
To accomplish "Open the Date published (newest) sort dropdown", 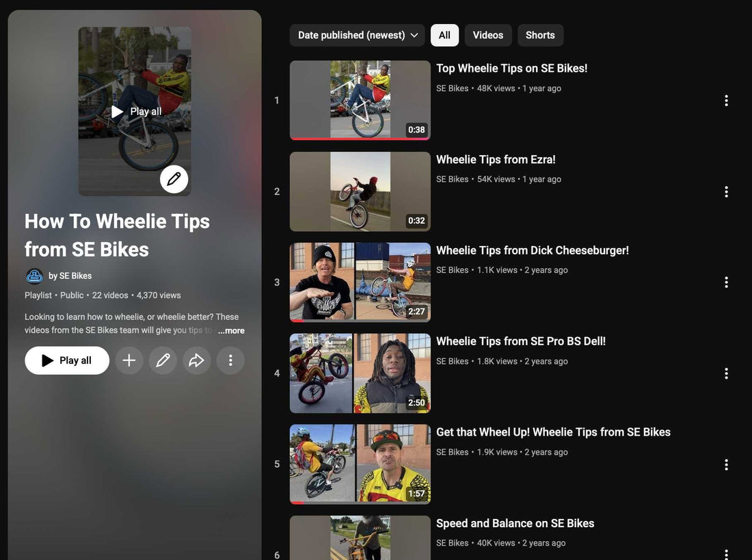I will coord(358,36).
